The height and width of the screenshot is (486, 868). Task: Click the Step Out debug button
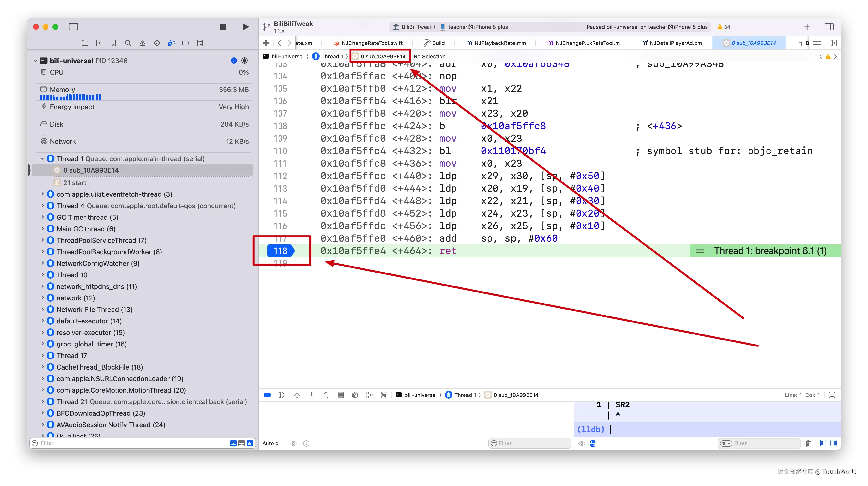click(326, 395)
